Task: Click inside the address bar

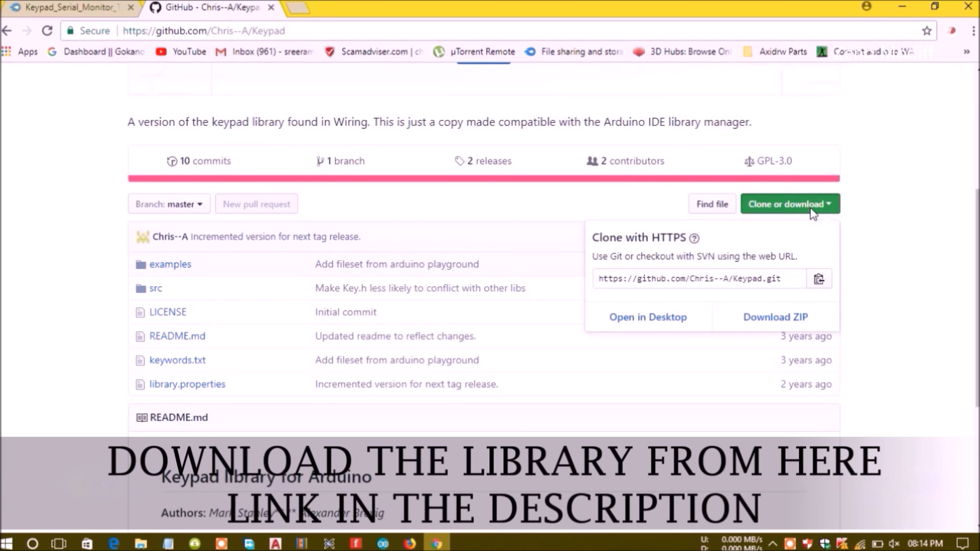Action: (306, 31)
